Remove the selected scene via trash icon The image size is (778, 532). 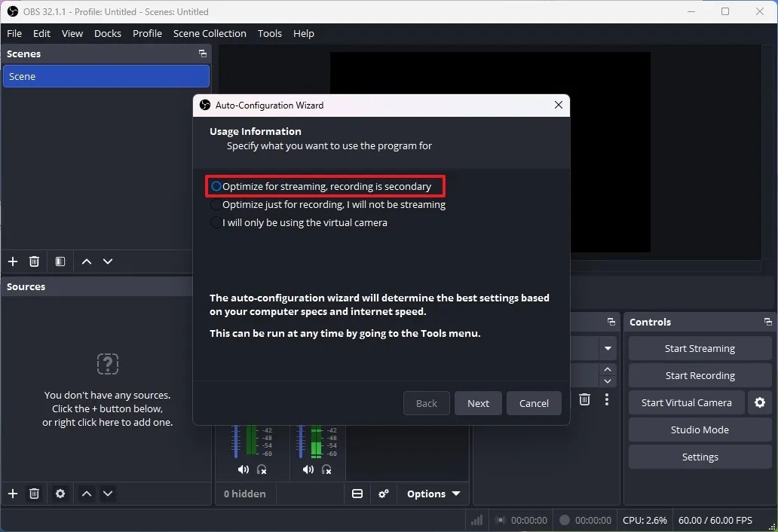[x=34, y=261]
